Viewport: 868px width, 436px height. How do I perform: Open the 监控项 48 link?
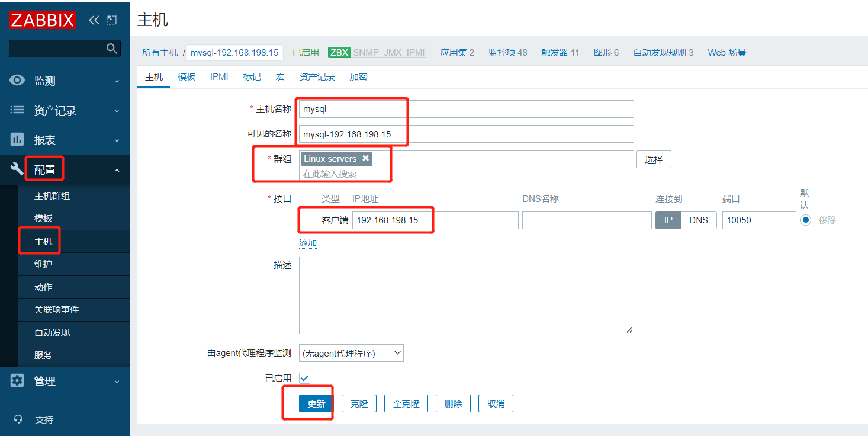[x=507, y=52]
